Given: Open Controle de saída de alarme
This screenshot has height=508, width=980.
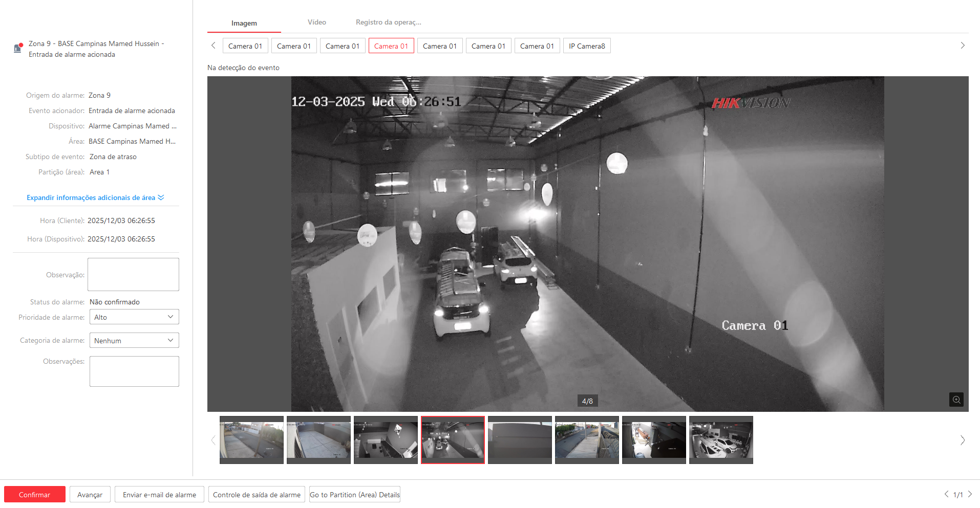Looking at the screenshot, I should [x=257, y=495].
